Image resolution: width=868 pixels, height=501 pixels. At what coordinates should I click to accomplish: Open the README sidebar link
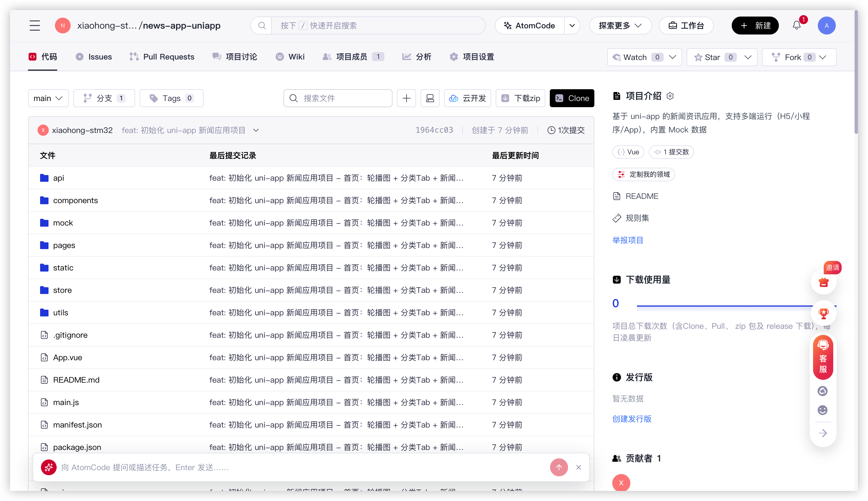pos(636,196)
